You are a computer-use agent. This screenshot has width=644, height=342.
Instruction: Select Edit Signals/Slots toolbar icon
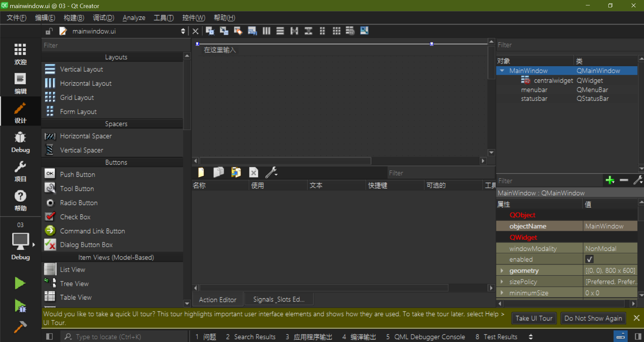pos(224,31)
